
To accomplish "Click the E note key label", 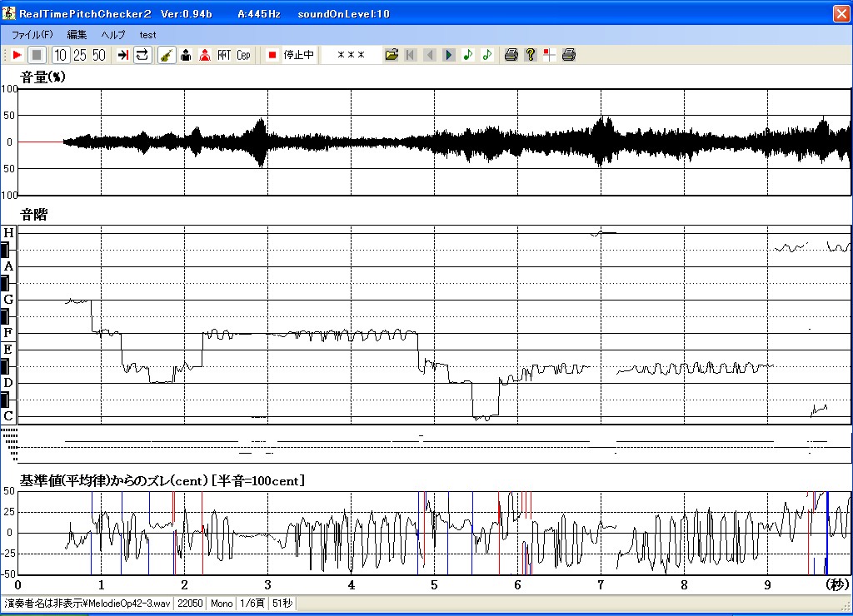I will 8,350.
